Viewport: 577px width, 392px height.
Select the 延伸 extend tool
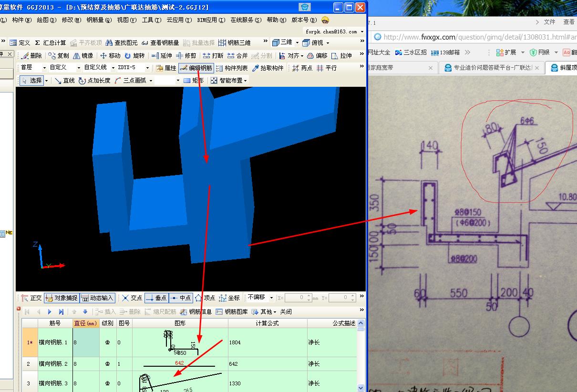(161, 56)
